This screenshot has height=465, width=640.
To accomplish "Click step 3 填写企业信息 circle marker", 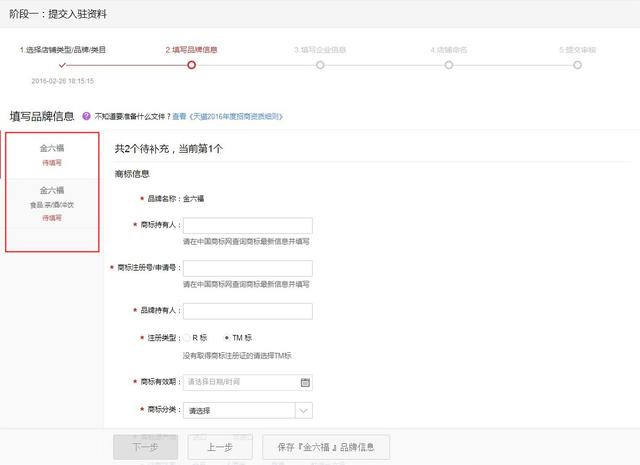I will (x=320, y=65).
